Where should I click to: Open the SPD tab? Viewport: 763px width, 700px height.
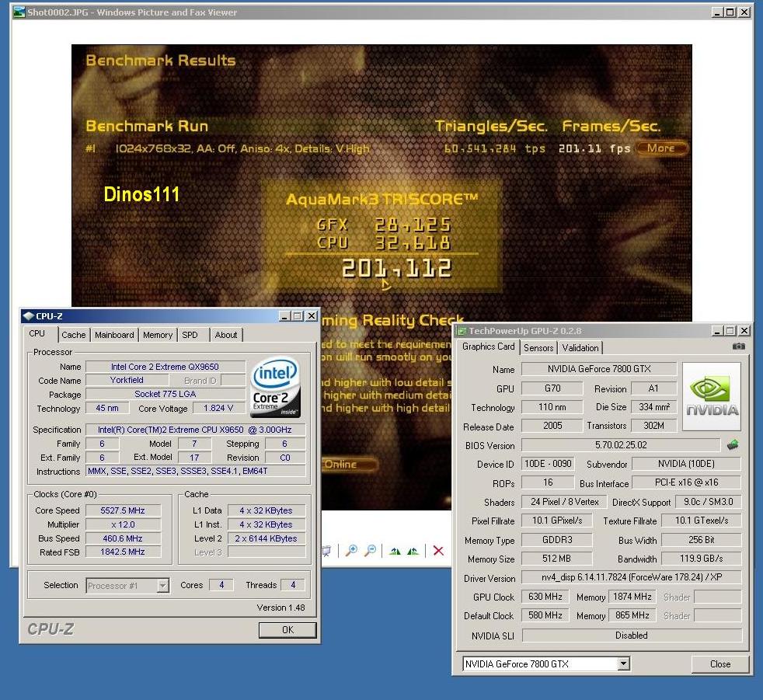[x=190, y=335]
